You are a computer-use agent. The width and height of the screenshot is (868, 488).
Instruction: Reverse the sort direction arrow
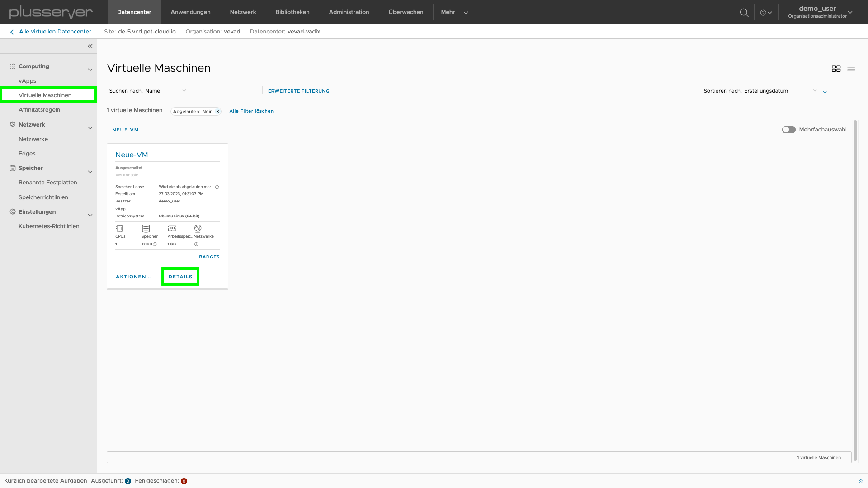(825, 91)
